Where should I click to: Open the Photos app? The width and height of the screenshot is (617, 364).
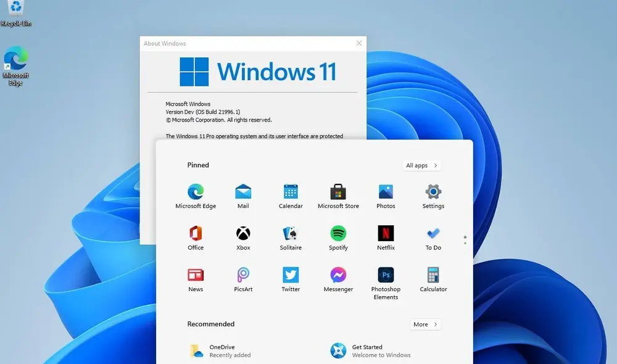click(386, 192)
